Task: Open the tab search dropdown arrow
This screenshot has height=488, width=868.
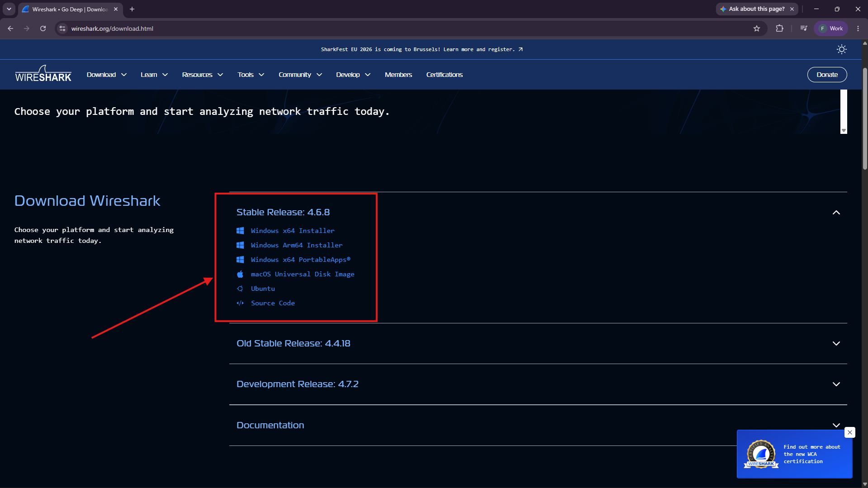Action: [x=9, y=9]
